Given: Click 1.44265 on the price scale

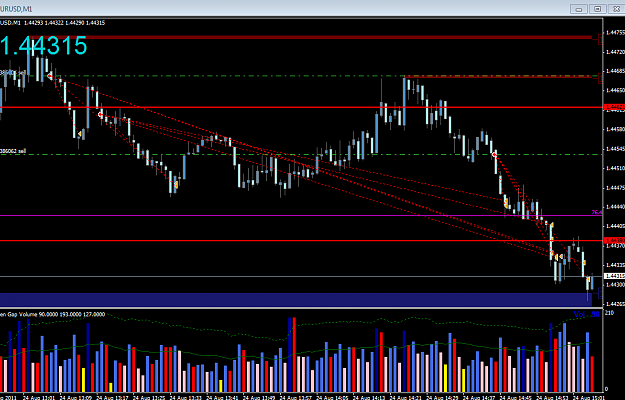Looking at the screenshot, I should click(615, 304).
